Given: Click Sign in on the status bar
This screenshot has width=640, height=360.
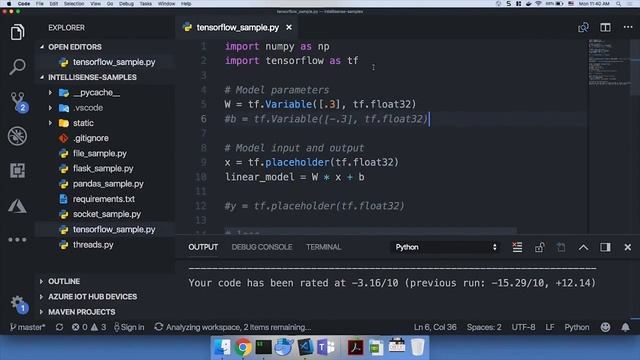Looking at the screenshot, I should coord(129,327).
